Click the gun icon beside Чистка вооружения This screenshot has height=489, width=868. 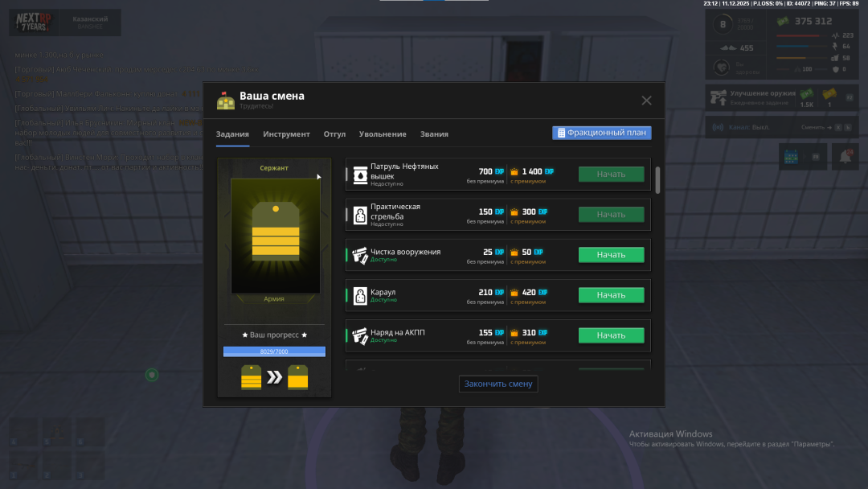point(360,255)
